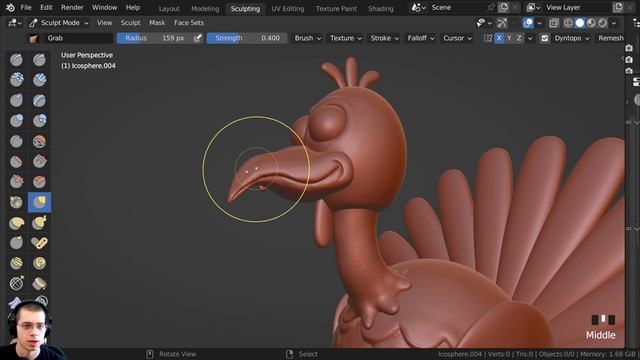
Task: Toggle radius pressure sensitivity
Action: [198, 38]
